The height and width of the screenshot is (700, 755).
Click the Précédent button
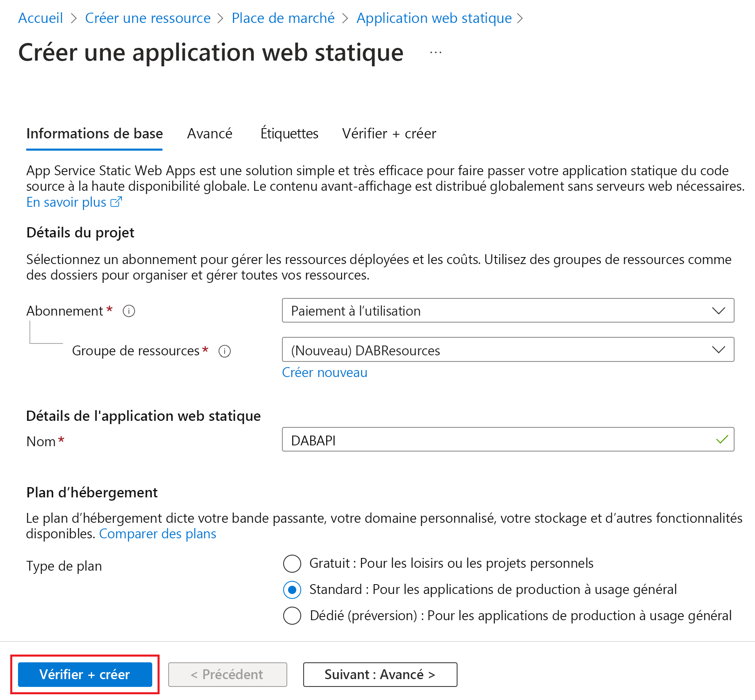click(x=228, y=675)
